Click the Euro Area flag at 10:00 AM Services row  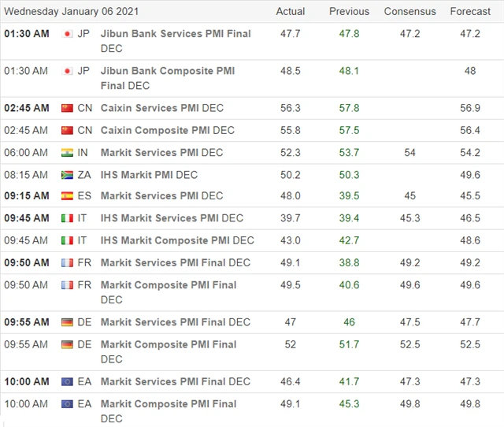(67, 381)
